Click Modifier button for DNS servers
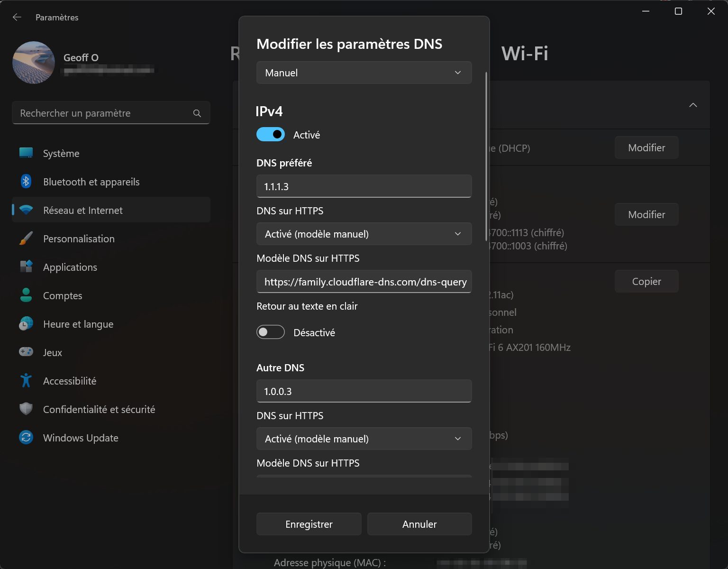 [x=646, y=214]
